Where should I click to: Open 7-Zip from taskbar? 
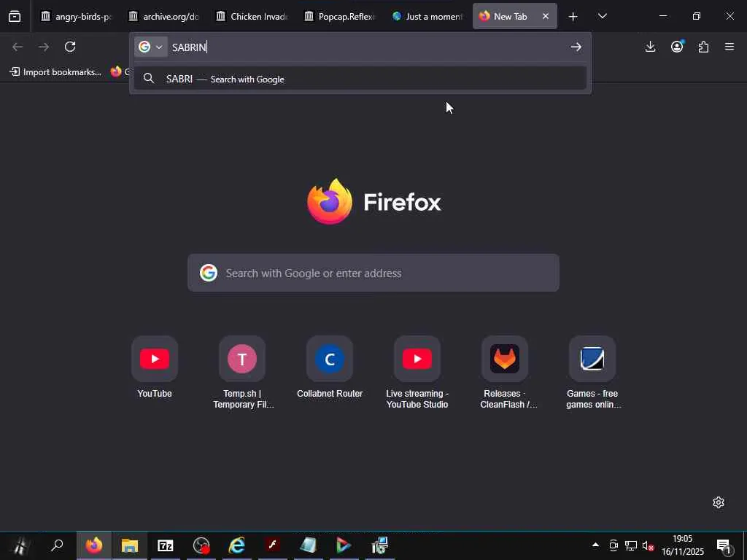coord(166,545)
